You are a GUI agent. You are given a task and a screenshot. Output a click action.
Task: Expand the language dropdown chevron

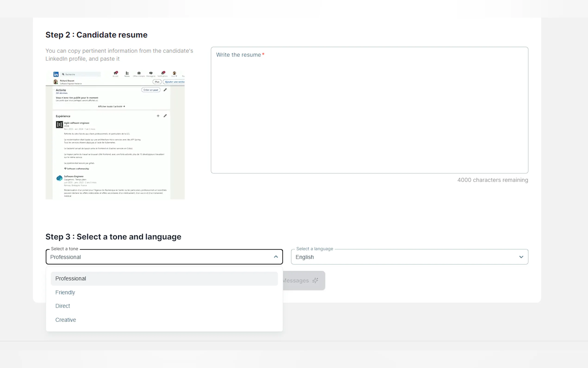521,257
